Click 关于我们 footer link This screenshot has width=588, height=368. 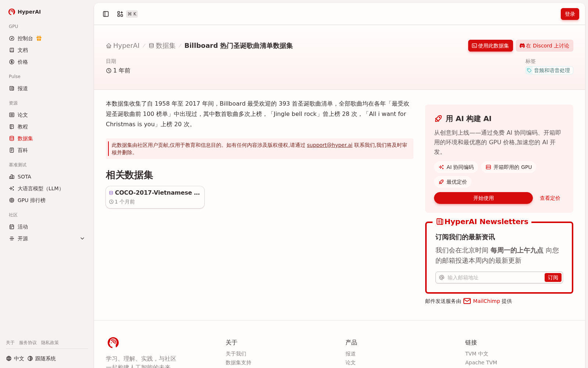click(236, 354)
